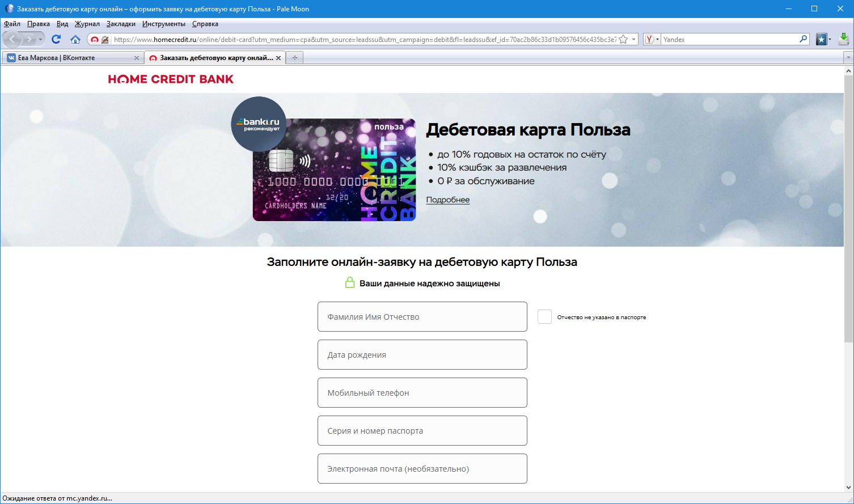Click the banki.ru рекомендует badge
The width and height of the screenshot is (854, 504).
pos(259,124)
